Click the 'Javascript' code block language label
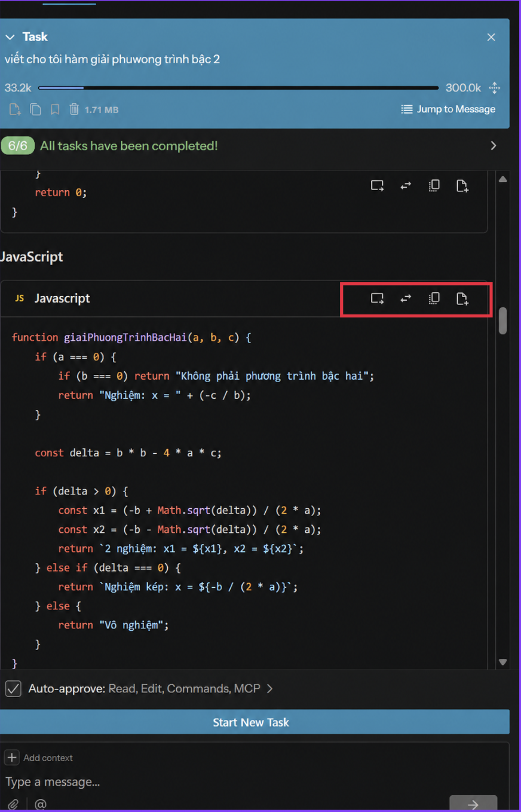 click(x=62, y=298)
